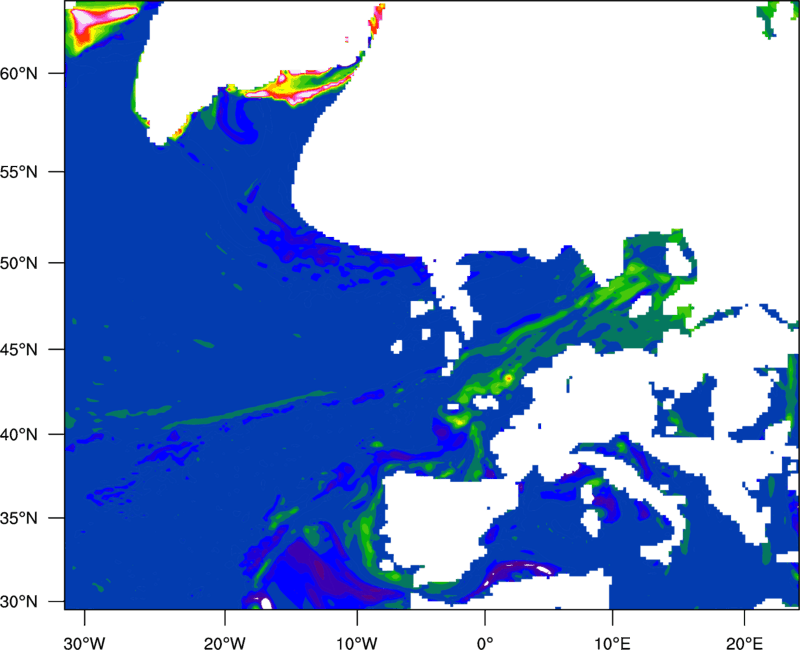Click the 20°W longitude label

point(224,643)
